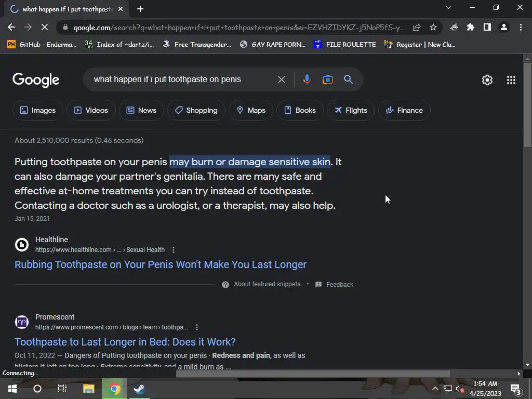Screen dimensions: 532x399
Task: Open a new browser tab
Action: click(140, 9)
